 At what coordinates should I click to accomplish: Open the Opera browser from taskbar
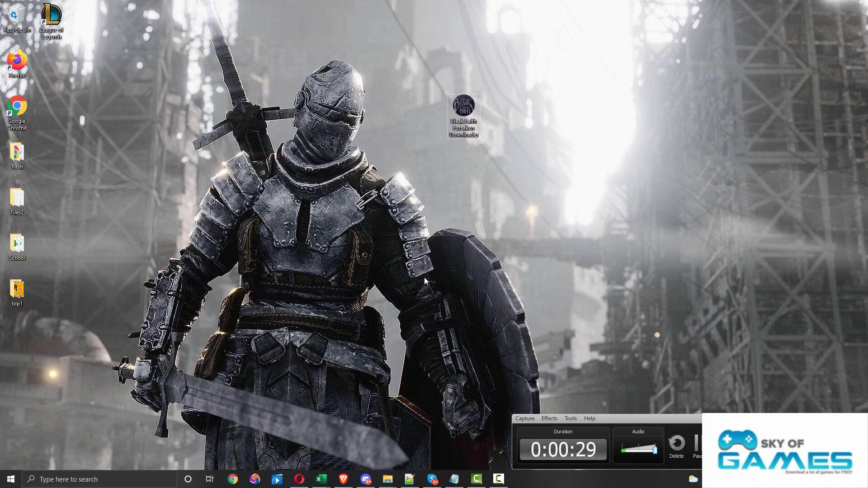click(x=299, y=479)
